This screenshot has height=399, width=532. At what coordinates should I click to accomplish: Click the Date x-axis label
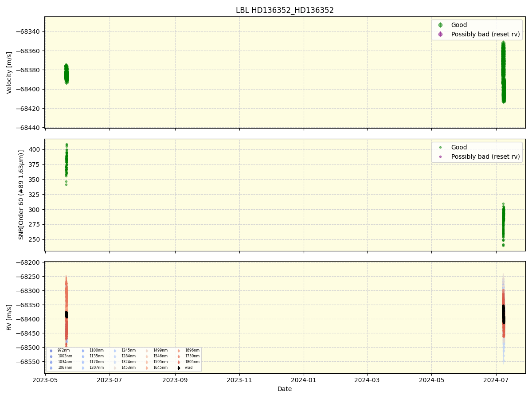click(x=285, y=389)
